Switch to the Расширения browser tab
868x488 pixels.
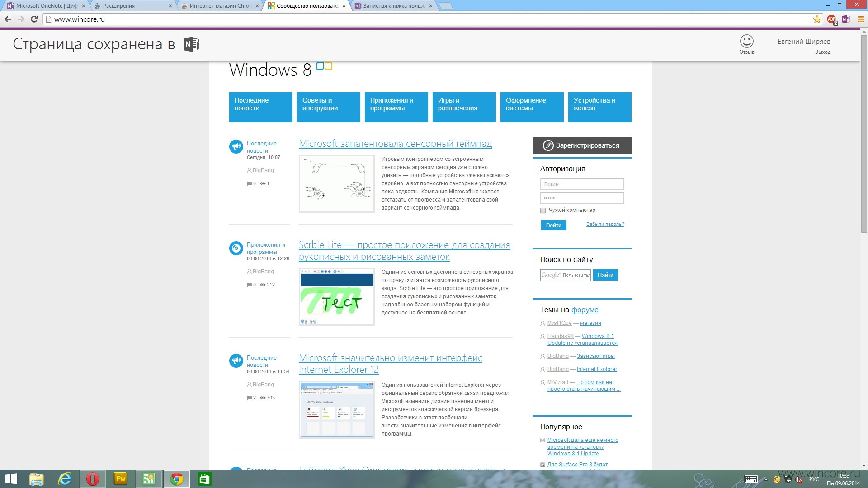click(x=133, y=6)
